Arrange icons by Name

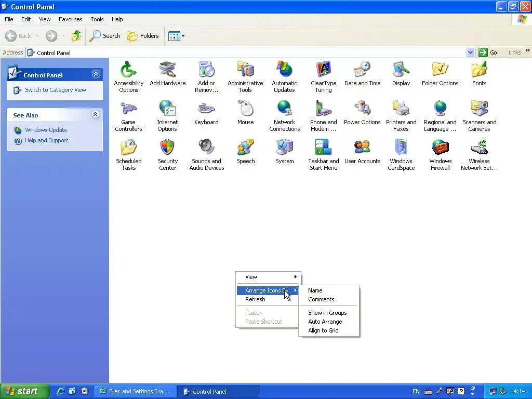(315, 290)
